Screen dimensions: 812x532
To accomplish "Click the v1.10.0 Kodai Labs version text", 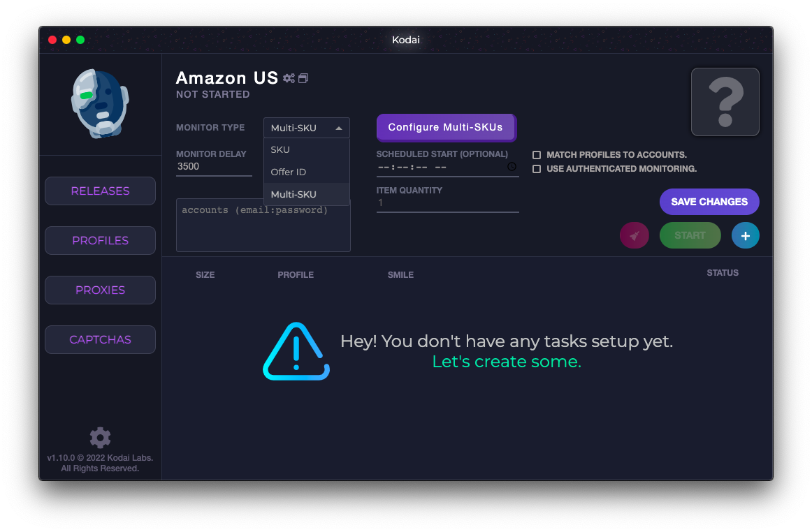I will coord(100,463).
